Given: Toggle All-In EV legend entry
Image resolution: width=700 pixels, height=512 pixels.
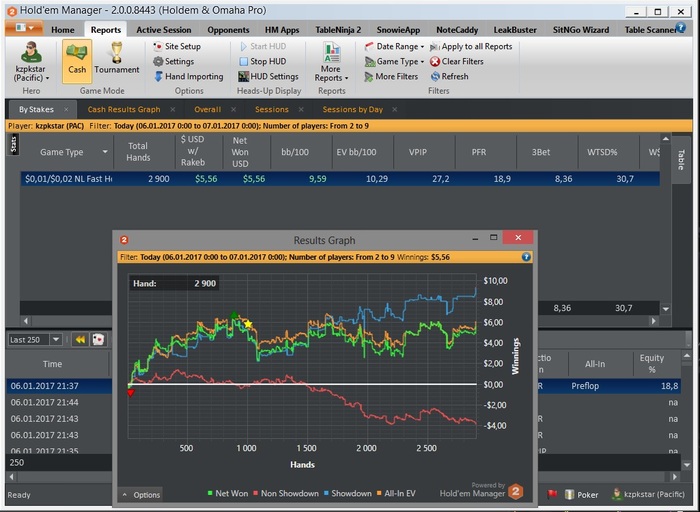Looking at the screenshot, I should [x=396, y=493].
